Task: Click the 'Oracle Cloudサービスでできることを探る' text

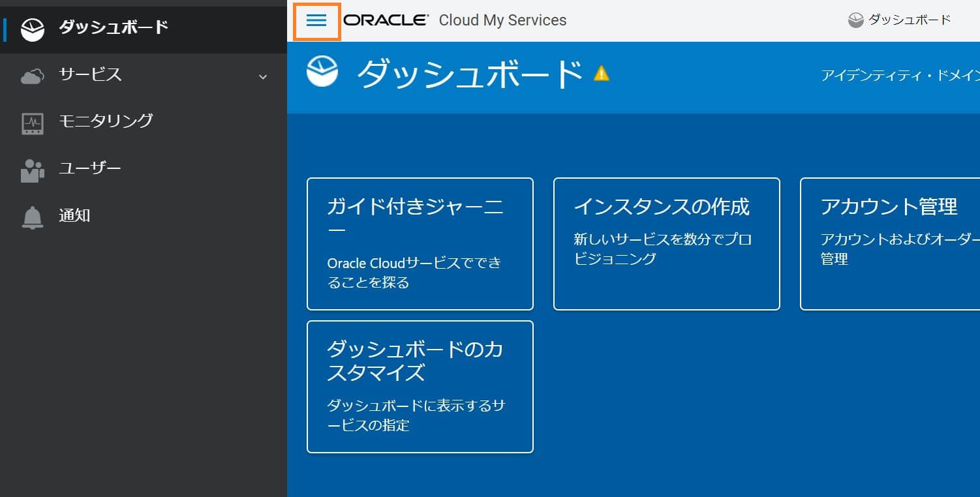Action: [414, 273]
